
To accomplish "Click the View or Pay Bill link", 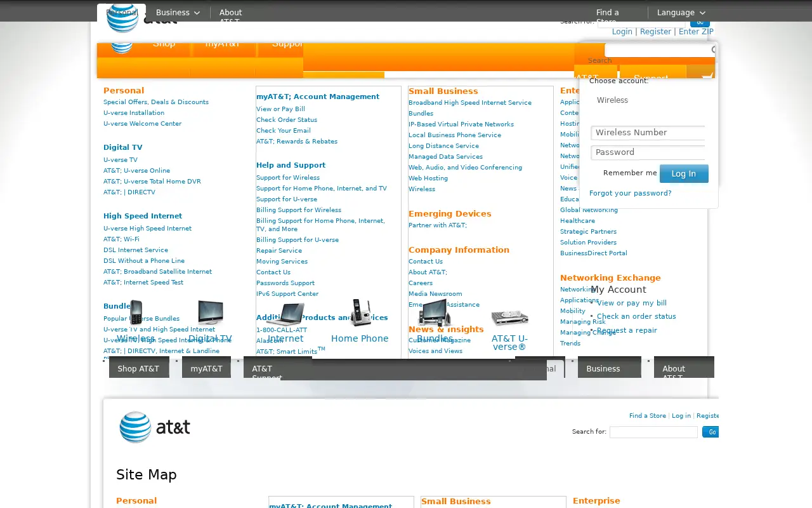I will click(x=280, y=109).
